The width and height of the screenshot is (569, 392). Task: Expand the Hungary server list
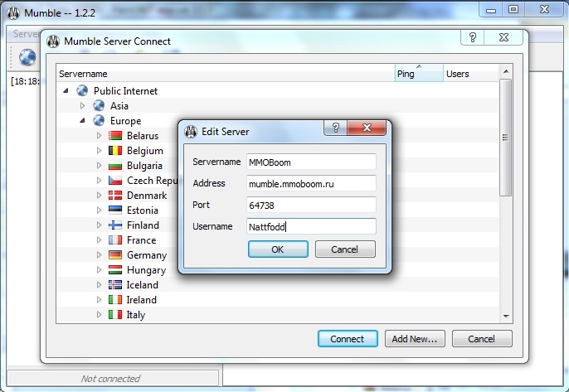click(99, 270)
